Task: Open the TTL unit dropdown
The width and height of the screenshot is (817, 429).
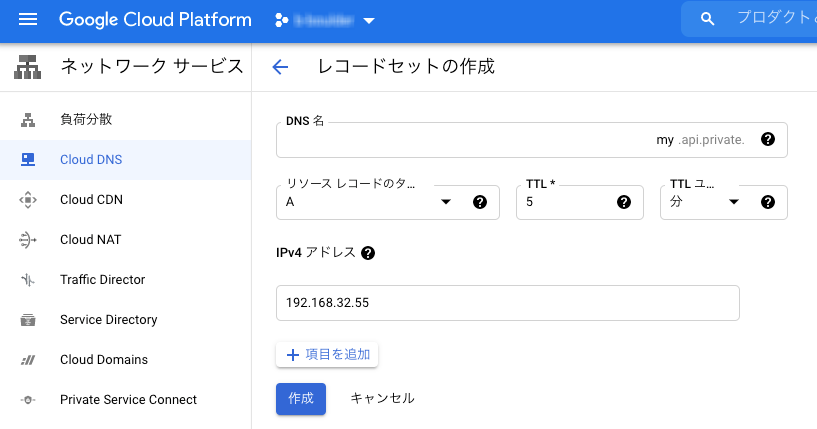Action: [723, 202]
